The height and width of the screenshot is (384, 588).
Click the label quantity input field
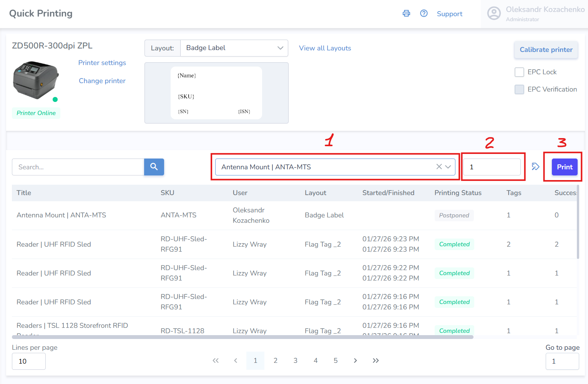click(492, 167)
